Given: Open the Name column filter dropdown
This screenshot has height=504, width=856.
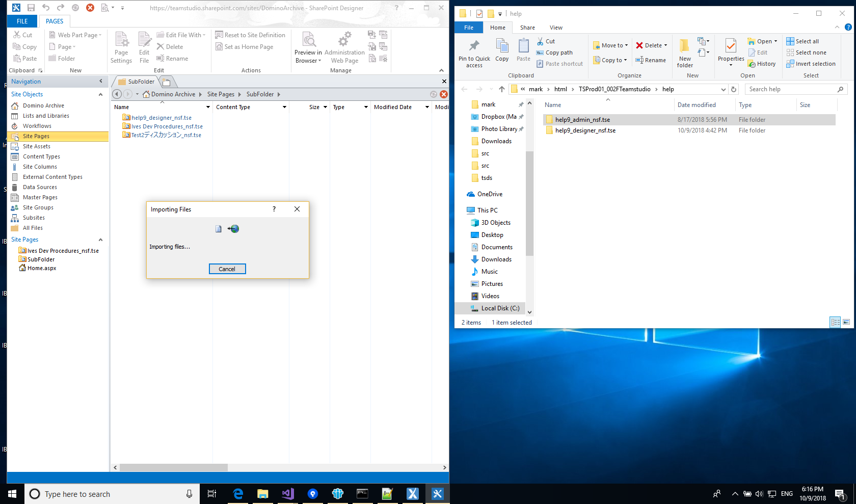Looking at the screenshot, I should tap(208, 107).
